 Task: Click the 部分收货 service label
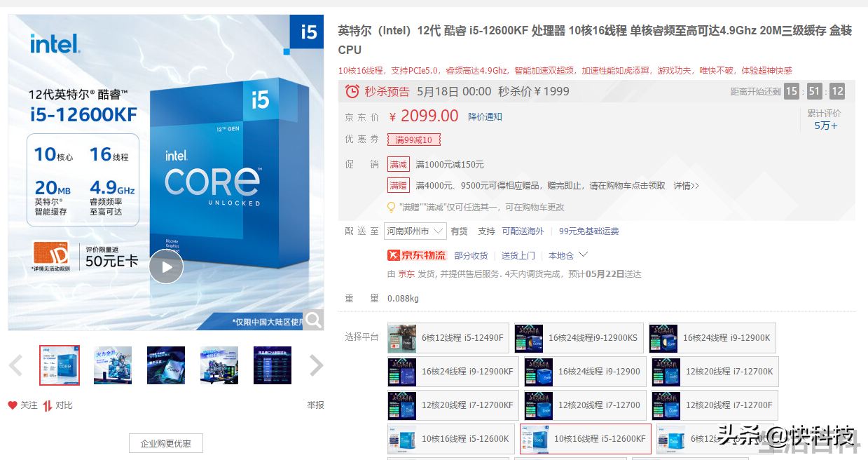pyautogui.click(x=471, y=255)
